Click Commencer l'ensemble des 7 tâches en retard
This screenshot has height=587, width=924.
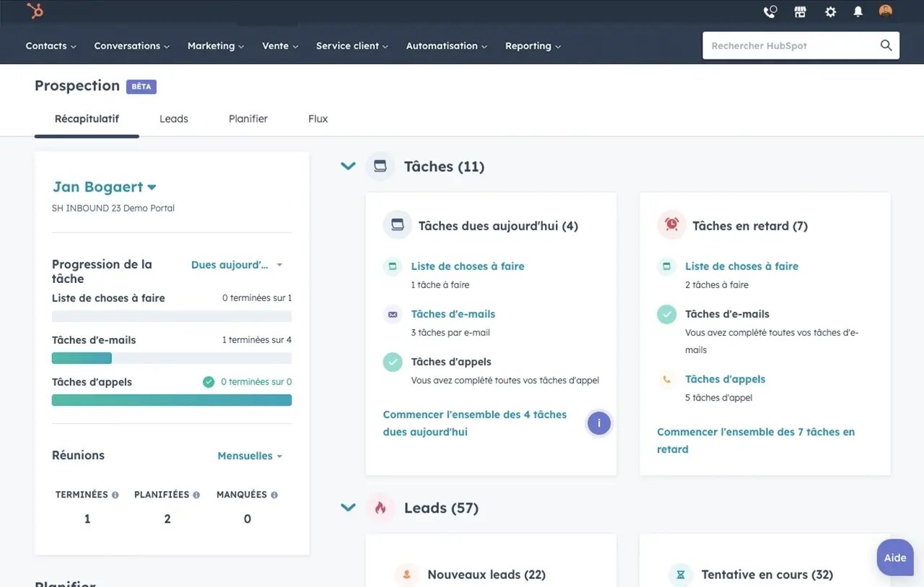(756, 440)
